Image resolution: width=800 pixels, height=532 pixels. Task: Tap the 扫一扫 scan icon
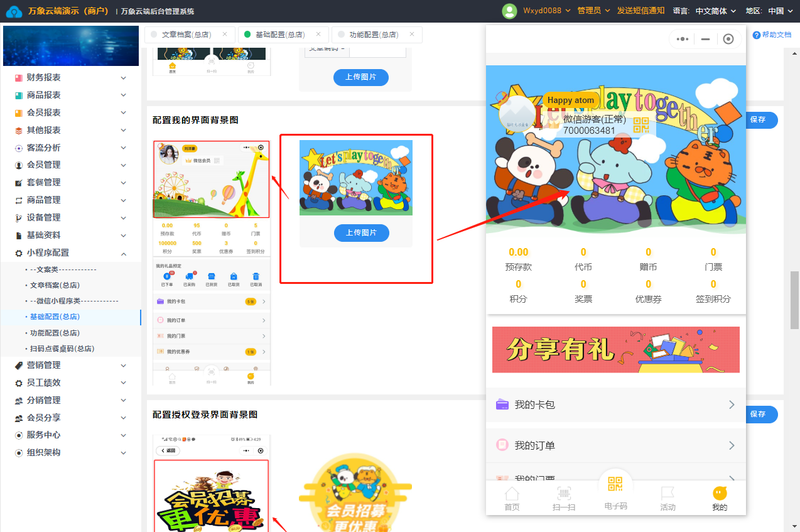(564, 494)
